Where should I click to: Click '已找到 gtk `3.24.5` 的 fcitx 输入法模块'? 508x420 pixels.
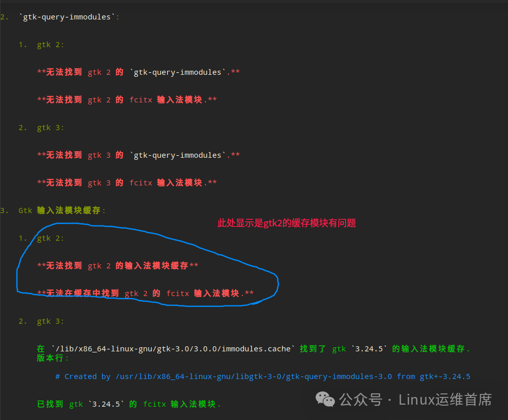(x=129, y=404)
